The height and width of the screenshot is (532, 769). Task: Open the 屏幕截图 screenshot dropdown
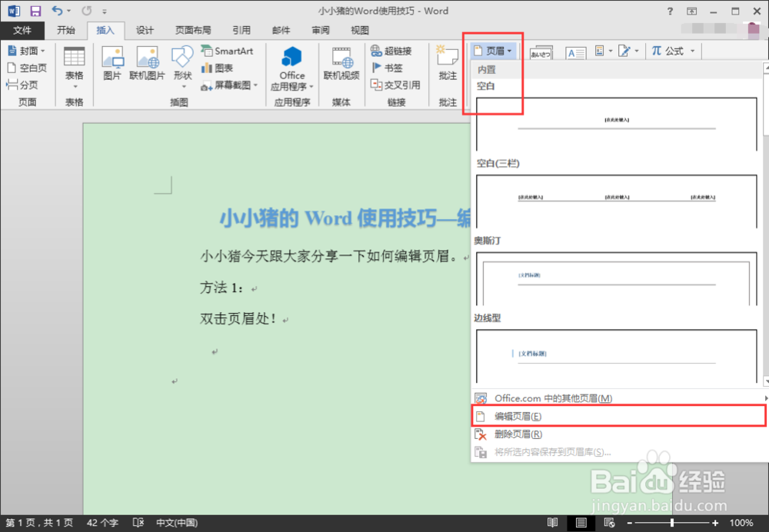pyautogui.click(x=229, y=85)
